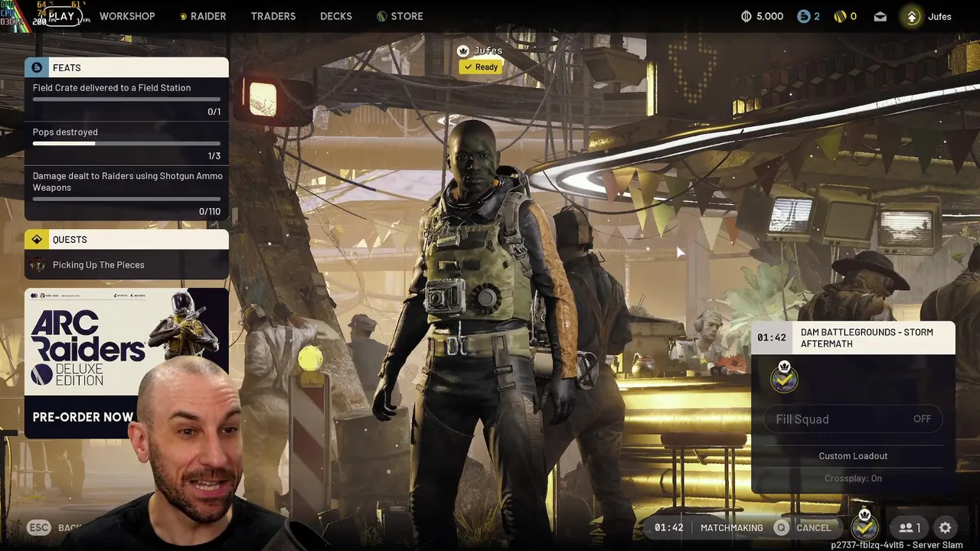Open the RAIDER tab
This screenshot has height=551, width=980.
tap(203, 16)
